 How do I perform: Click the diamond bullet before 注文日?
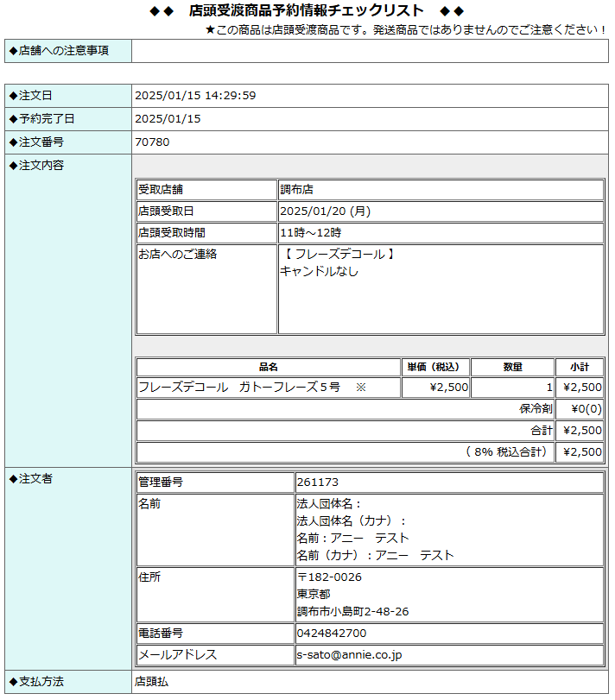click(13, 96)
